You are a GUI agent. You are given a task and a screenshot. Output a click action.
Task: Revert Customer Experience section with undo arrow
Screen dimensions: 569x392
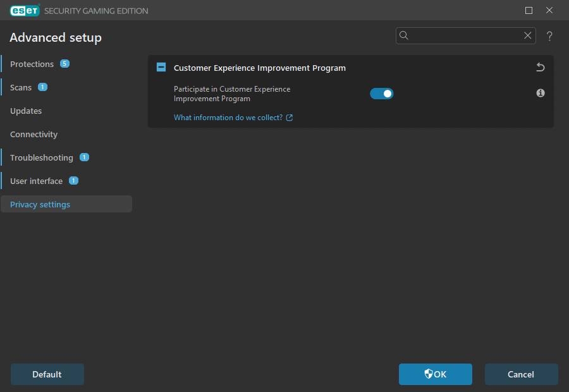pos(541,67)
